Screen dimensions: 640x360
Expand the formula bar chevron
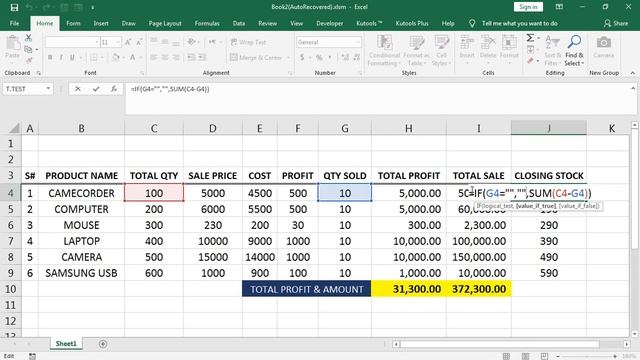633,88
